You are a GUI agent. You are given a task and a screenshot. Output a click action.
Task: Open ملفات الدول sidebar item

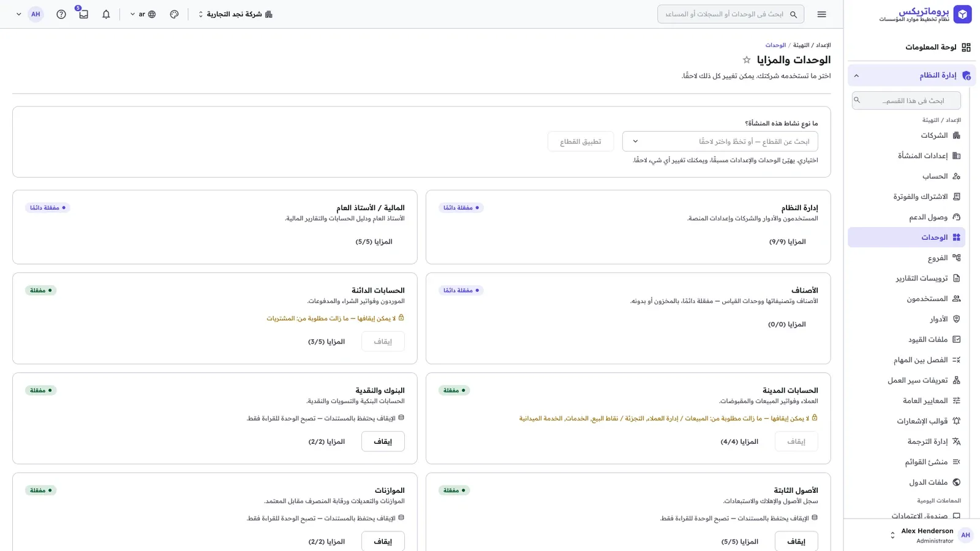click(x=907, y=482)
